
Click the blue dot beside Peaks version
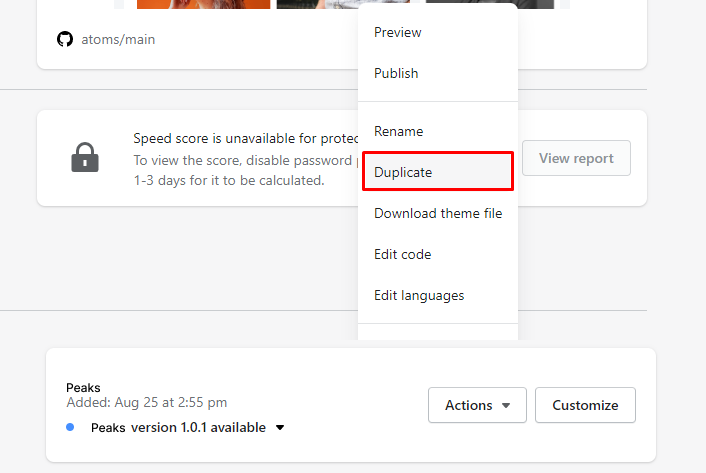pos(70,427)
